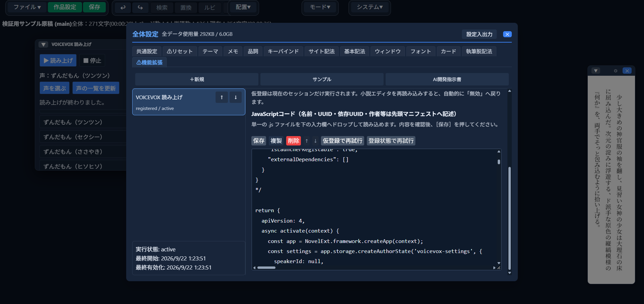The image size is (644, 304).
Task: Move VOICEVOX extension down in list
Action: click(236, 97)
